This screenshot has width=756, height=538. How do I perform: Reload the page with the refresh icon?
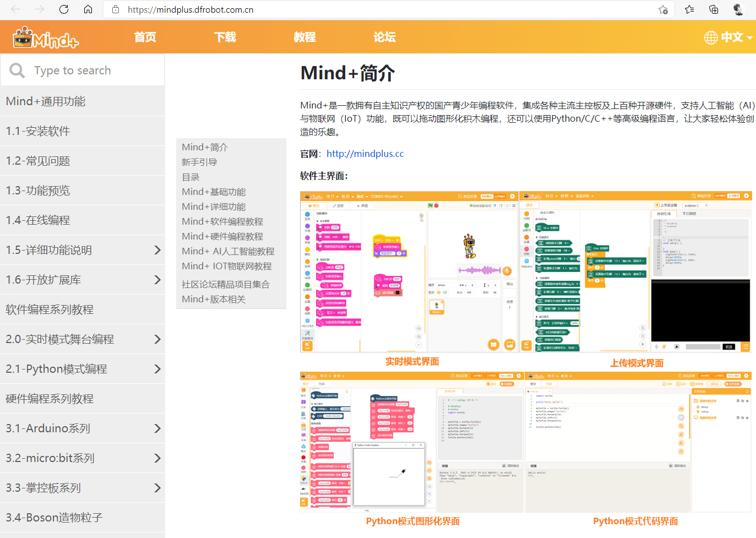click(x=64, y=9)
